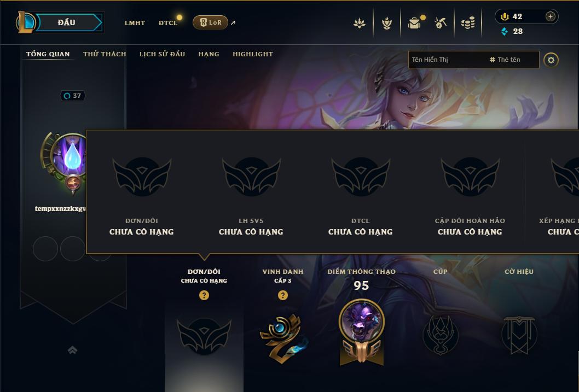The image size is (579, 392).
Task: Open the Highlight tab
Action: point(253,54)
